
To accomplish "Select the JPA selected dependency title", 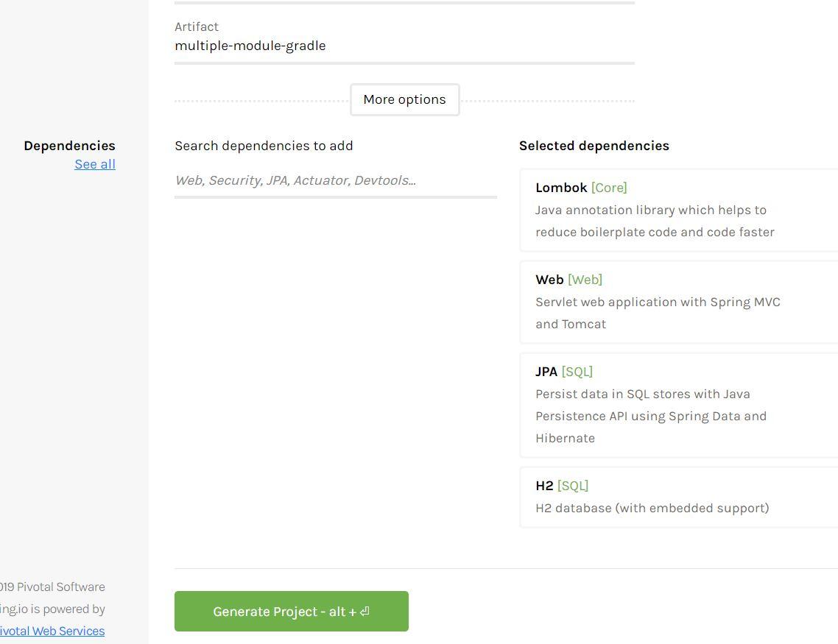I will click(546, 372).
